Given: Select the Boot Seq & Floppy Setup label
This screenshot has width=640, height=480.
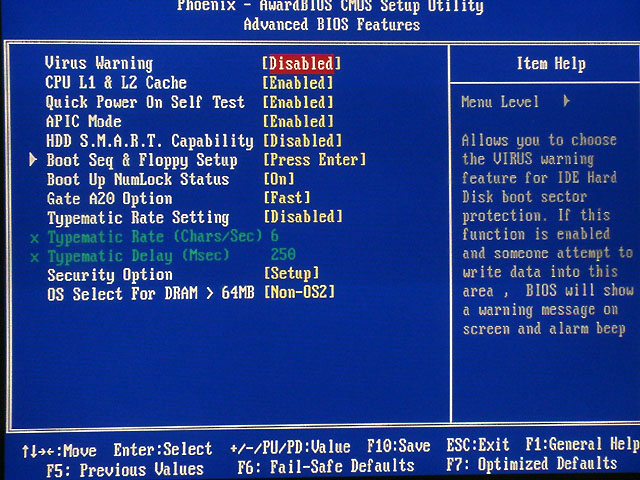Looking at the screenshot, I should click(x=142, y=160).
